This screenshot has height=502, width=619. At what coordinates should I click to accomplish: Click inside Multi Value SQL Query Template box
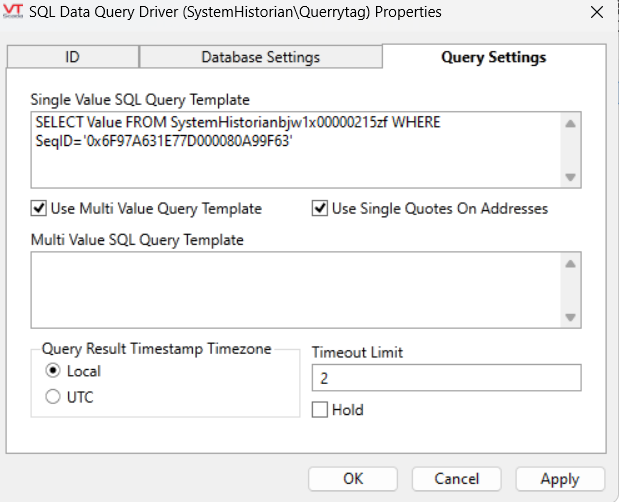click(295, 289)
